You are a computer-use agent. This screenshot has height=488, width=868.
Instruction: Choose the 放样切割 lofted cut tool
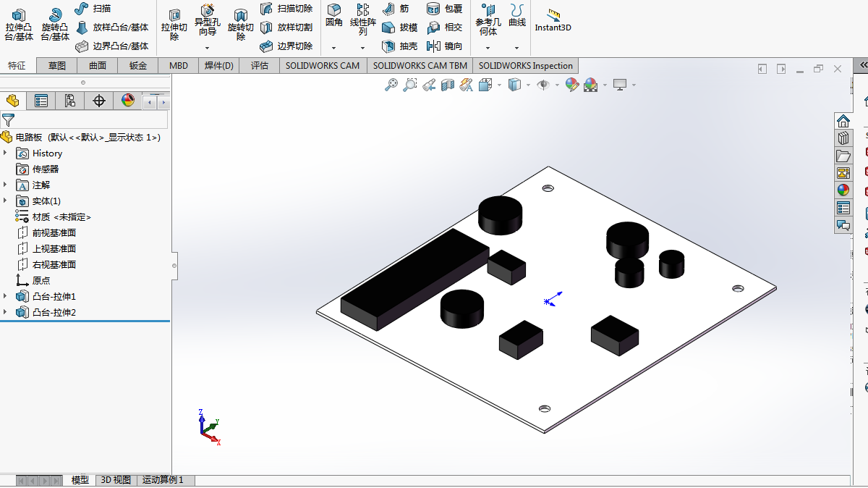(286, 28)
